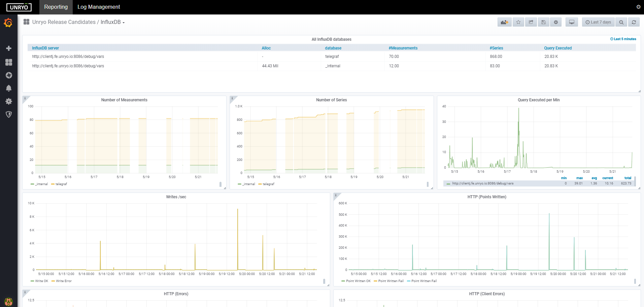Open the Create plus menu
This screenshot has width=644, height=307.
tap(9, 48)
